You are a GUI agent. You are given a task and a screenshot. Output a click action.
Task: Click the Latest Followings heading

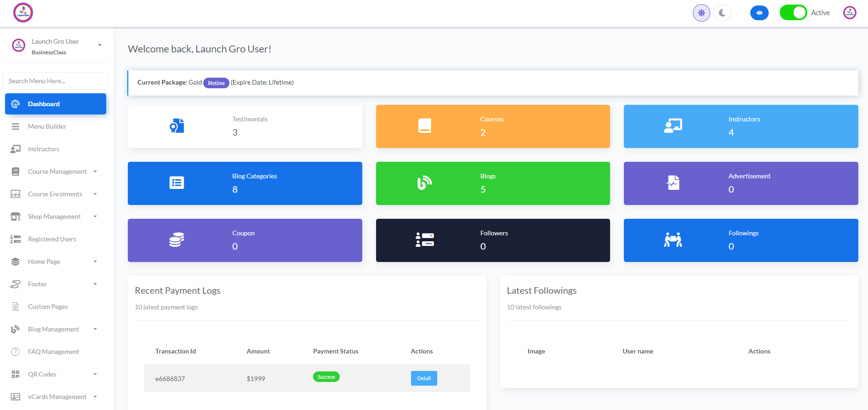click(x=542, y=290)
